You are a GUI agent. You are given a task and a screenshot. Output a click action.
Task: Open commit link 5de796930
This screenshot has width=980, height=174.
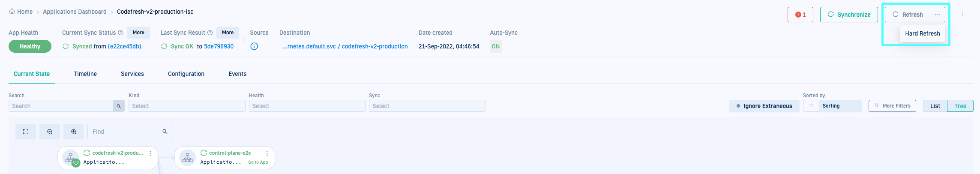coord(219,46)
